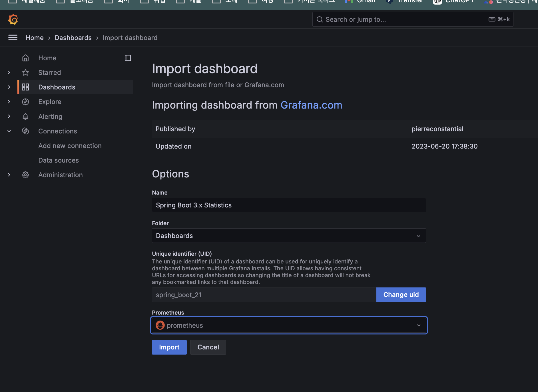Viewport: 538px width, 392px height.
Task: Click the magnifier icon in search bar
Action: coord(320,19)
